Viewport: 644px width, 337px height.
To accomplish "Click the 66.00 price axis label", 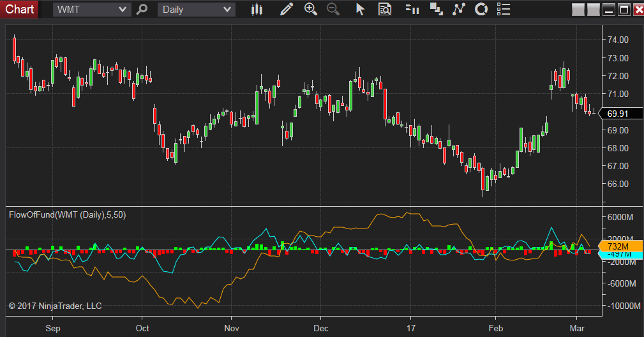I will (618, 184).
